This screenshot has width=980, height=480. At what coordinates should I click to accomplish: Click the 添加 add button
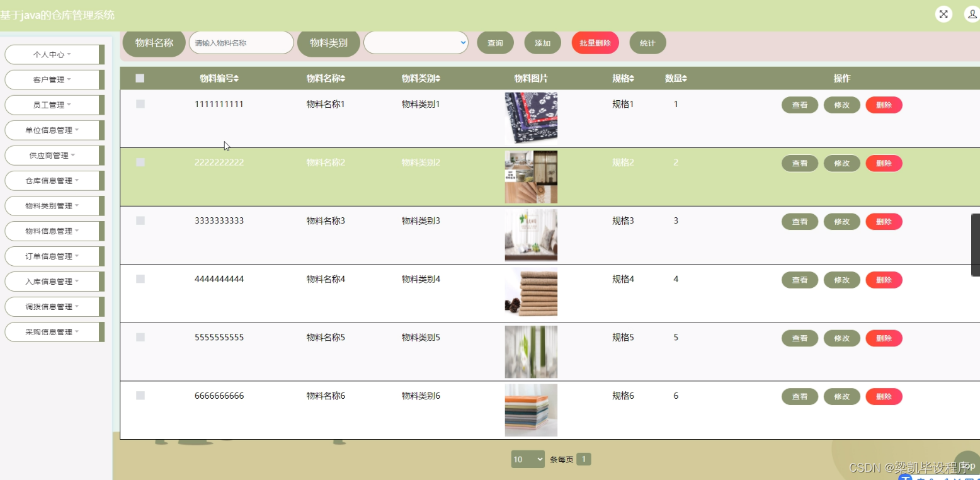(542, 43)
